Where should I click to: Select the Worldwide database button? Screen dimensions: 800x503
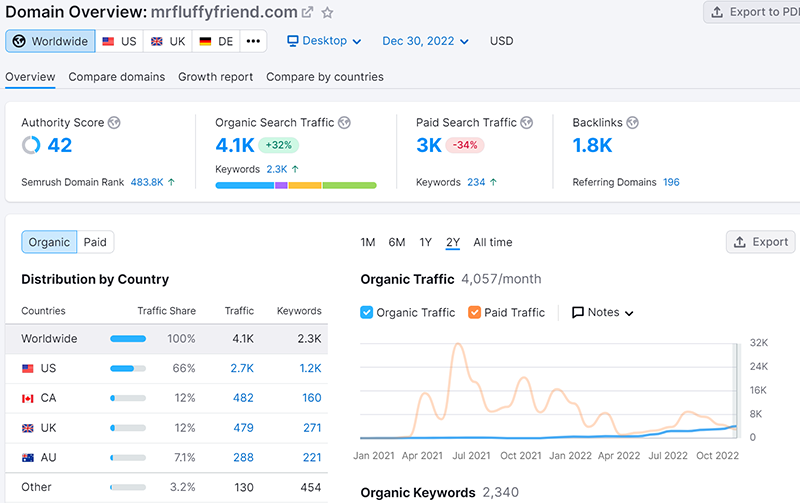pos(50,41)
